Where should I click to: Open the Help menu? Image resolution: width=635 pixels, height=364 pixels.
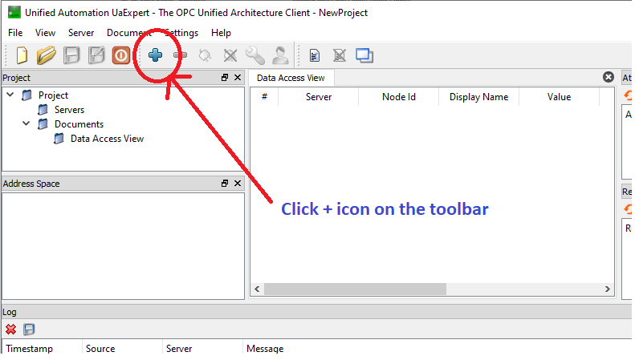click(x=221, y=33)
